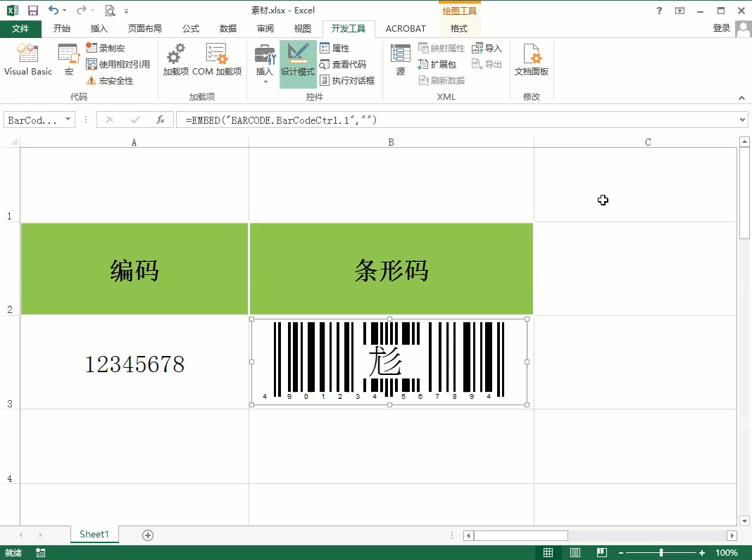
Task: Click the horizontal scrollbar right arrow
Action: click(x=732, y=535)
